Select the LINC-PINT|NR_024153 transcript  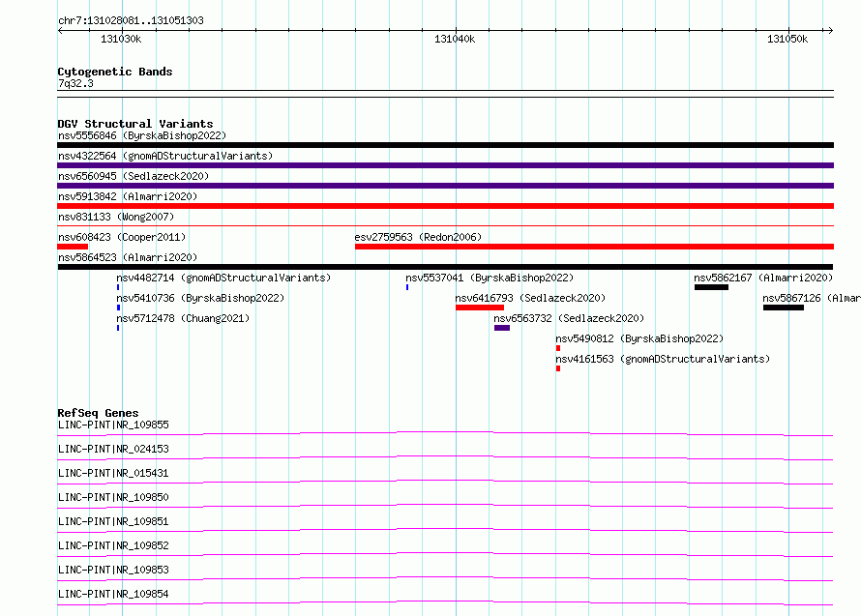point(445,454)
